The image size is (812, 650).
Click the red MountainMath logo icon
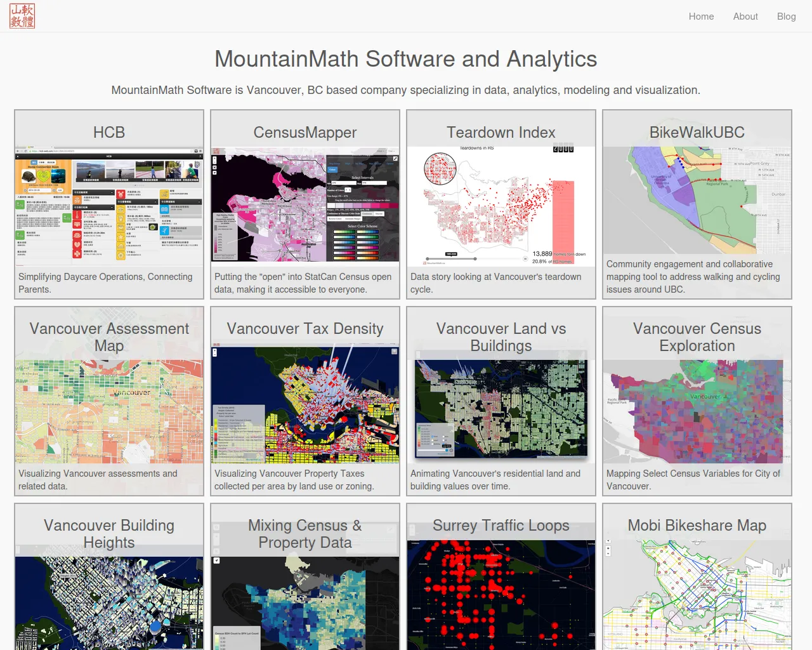(x=22, y=16)
